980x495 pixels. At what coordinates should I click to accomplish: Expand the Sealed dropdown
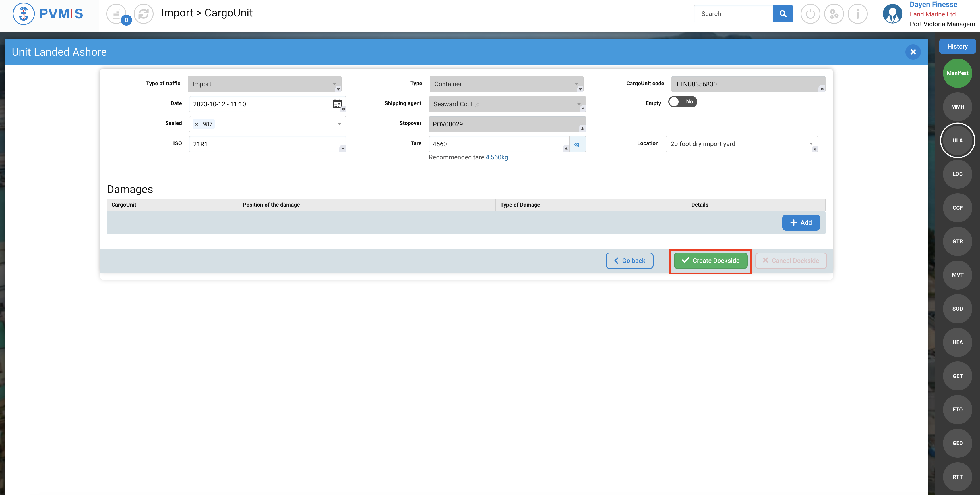(339, 124)
